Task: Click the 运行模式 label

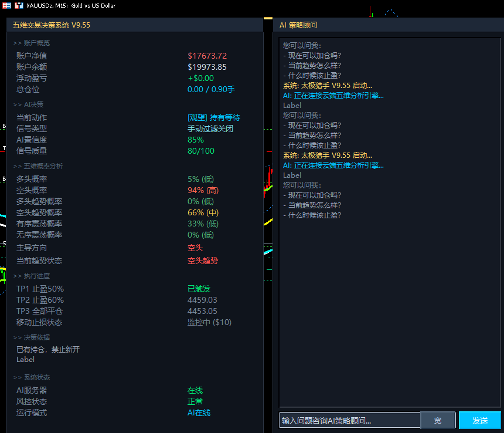Action: pyautogui.click(x=32, y=412)
